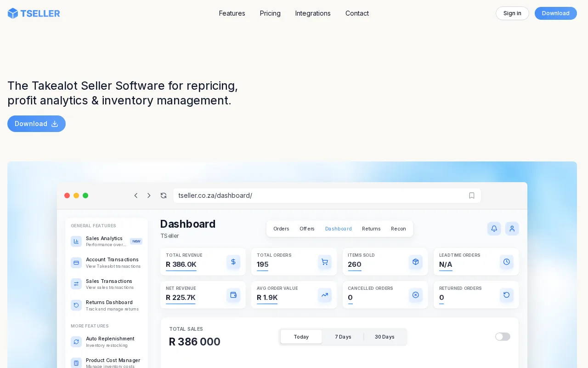Click the R 1.9K average order value
This screenshot has width=588, height=368.
pyautogui.click(x=267, y=298)
